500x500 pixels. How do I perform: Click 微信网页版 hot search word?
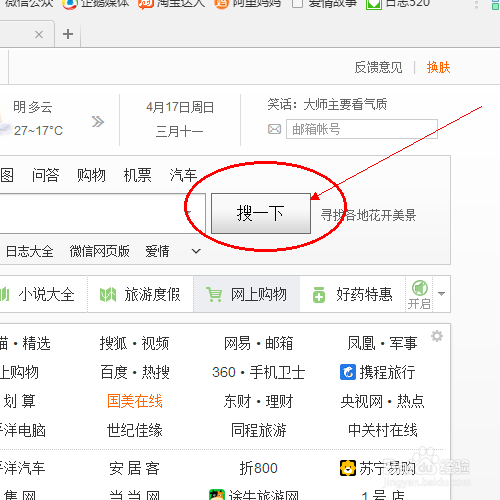pos(99,251)
